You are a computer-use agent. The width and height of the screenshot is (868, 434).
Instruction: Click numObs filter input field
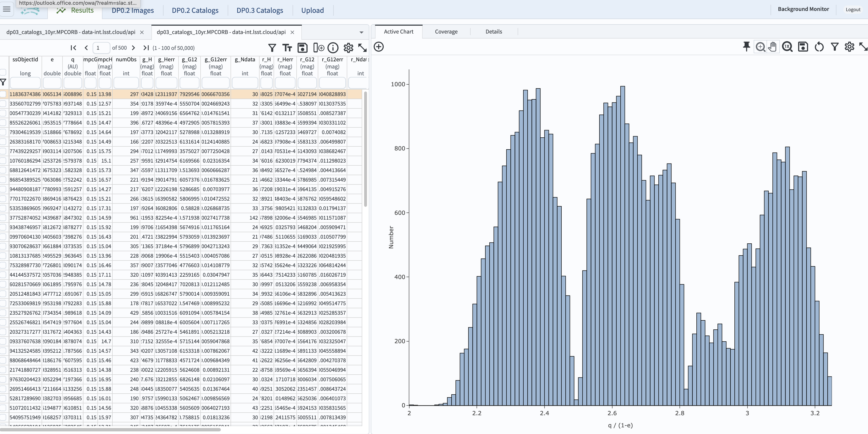click(x=126, y=82)
